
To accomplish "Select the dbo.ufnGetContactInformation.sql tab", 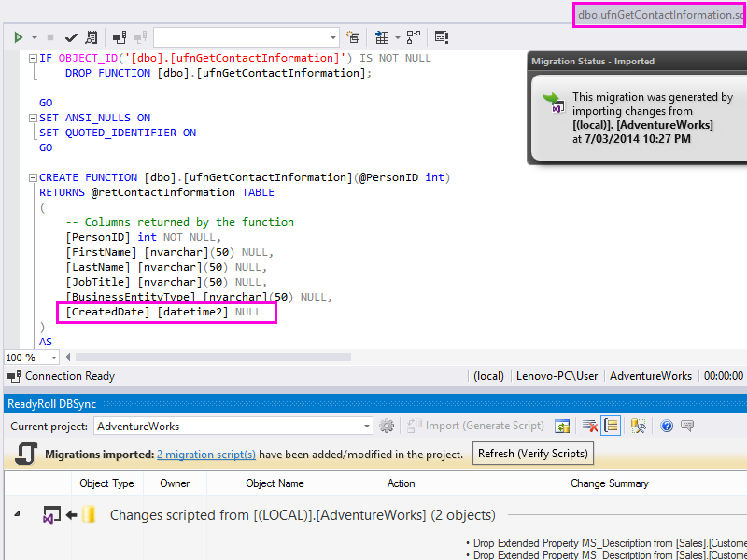I will 658,14.
